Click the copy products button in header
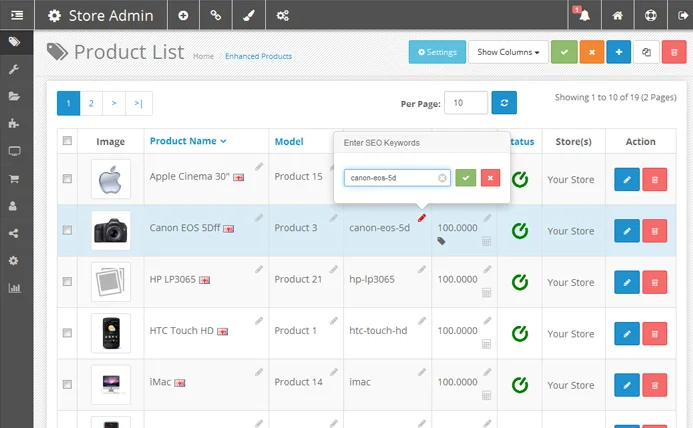The image size is (693, 428). 646,52
